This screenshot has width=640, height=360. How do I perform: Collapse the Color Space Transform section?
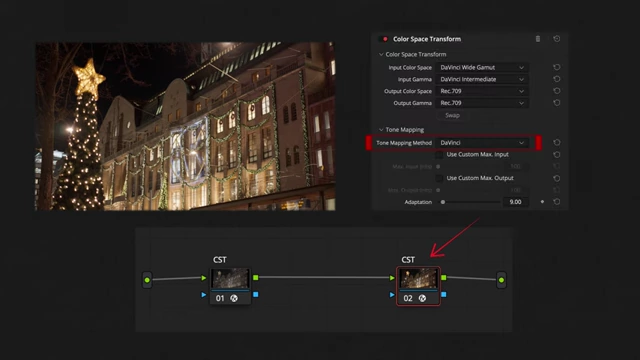tap(381, 54)
